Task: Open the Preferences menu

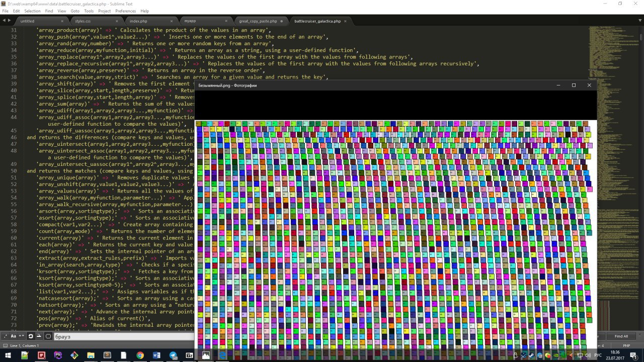Action: click(x=125, y=11)
